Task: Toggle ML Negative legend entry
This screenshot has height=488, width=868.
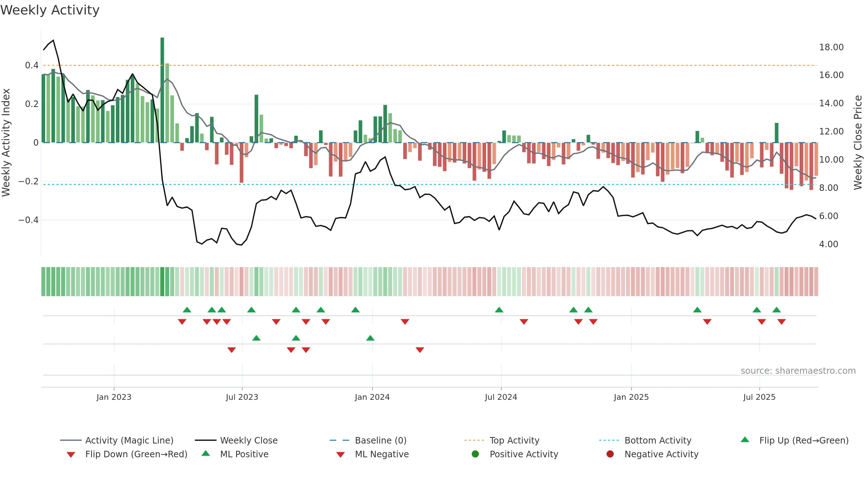Action: pyautogui.click(x=373, y=454)
